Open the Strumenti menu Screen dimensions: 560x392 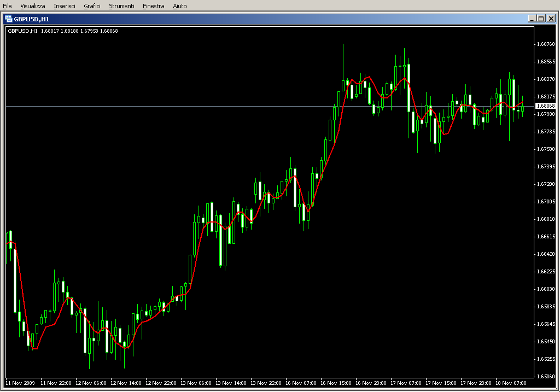(121, 6)
